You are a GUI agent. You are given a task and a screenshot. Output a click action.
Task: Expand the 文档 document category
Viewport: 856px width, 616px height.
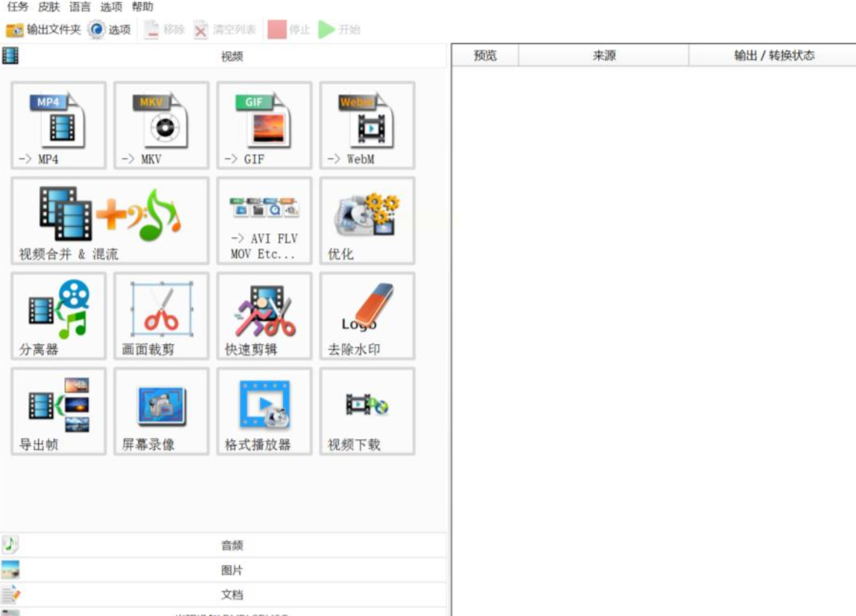[x=224, y=594]
